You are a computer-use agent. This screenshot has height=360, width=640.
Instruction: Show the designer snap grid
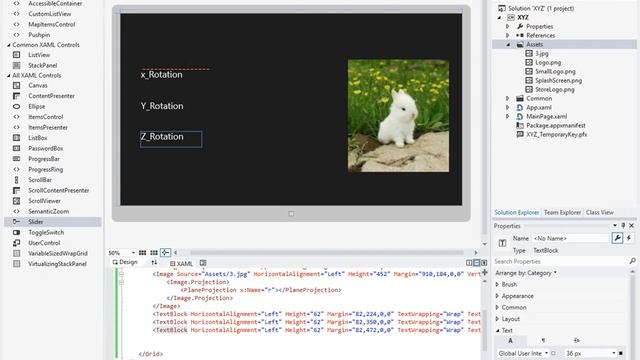[142, 253]
